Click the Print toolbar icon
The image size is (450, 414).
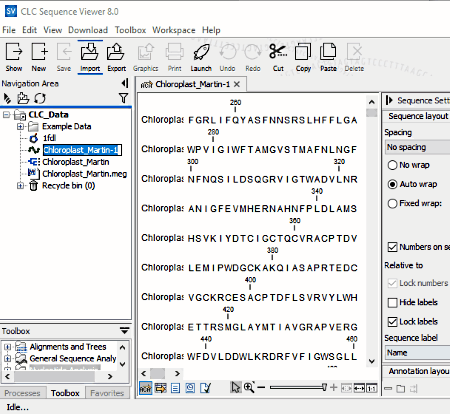(x=175, y=57)
